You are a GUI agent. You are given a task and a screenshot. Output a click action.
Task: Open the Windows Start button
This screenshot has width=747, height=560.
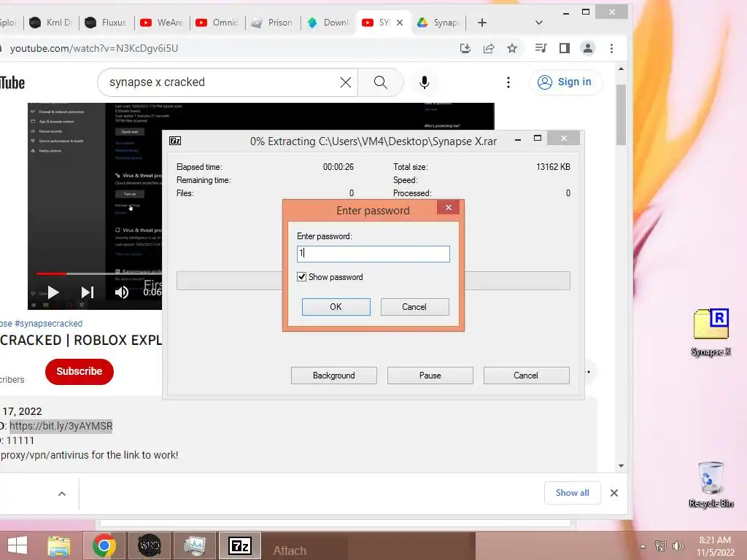[18, 545]
